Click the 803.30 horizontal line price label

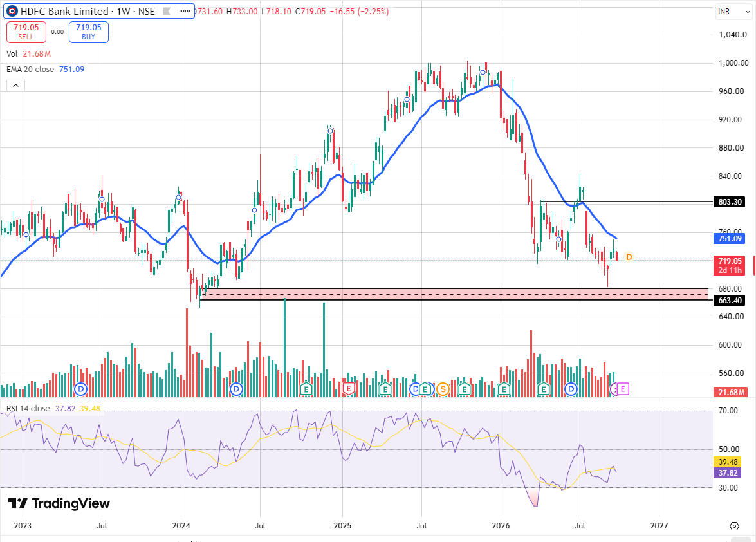[x=730, y=202]
